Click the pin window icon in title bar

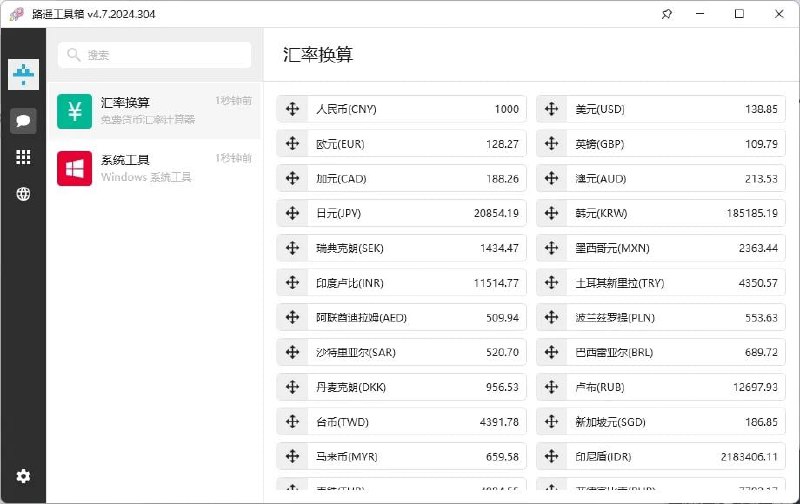(x=667, y=14)
